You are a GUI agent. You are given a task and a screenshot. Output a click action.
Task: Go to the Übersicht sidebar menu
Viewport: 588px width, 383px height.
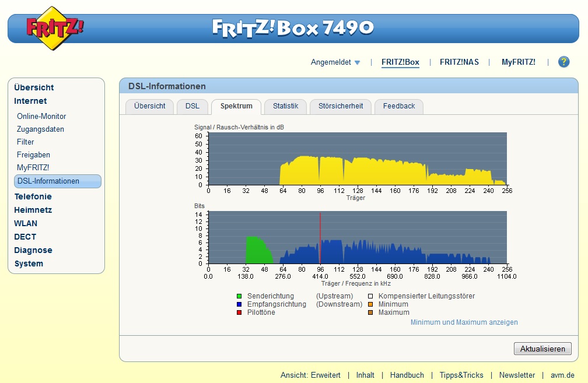click(34, 87)
